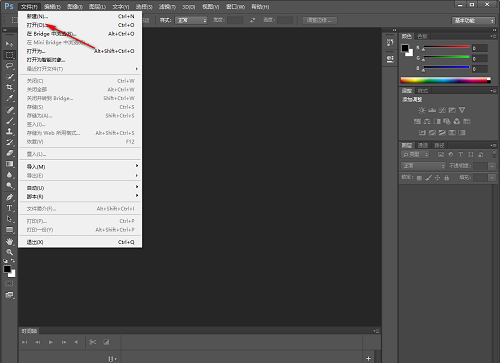Image resolution: width=500 pixels, height=363 pixels.
Task: Open layer blending mode dropdown
Action: [x=423, y=166]
